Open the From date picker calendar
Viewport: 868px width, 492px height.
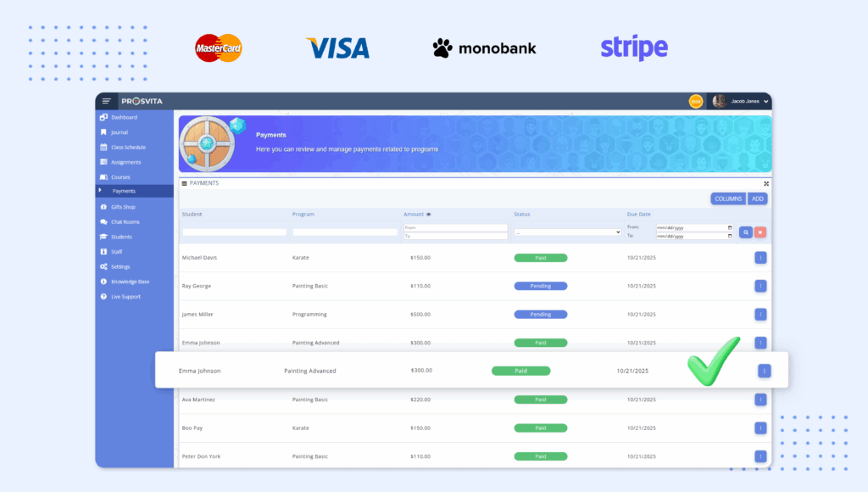click(x=728, y=227)
